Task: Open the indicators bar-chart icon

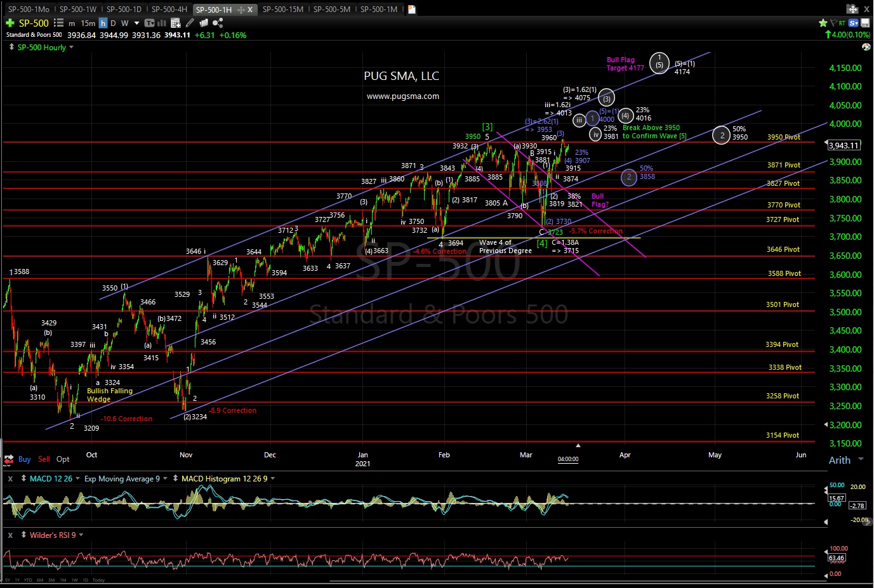Action: pos(161,23)
